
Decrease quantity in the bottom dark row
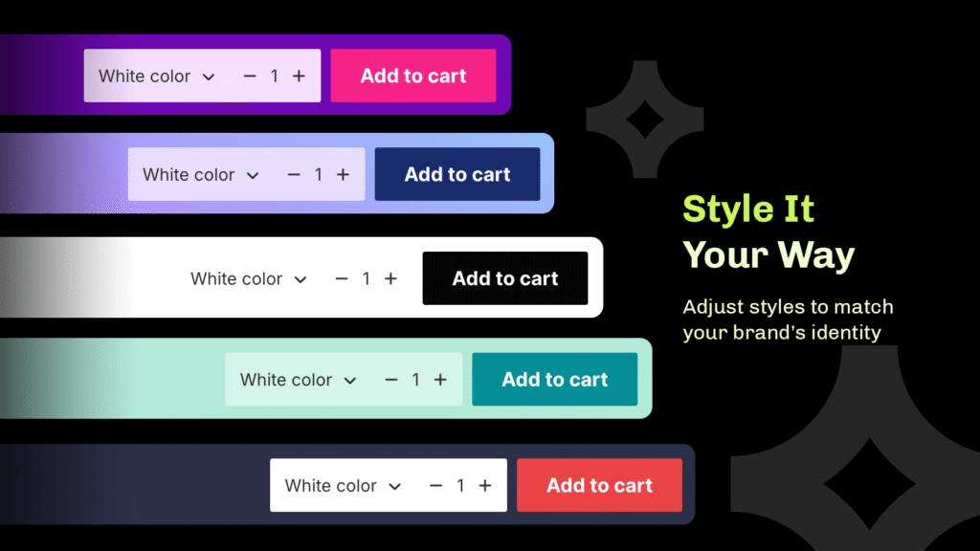[435, 485]
